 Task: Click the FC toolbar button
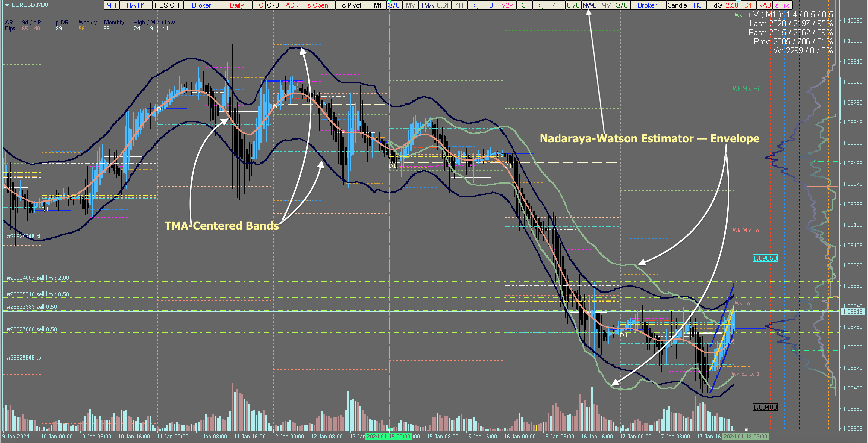[259, 5]
